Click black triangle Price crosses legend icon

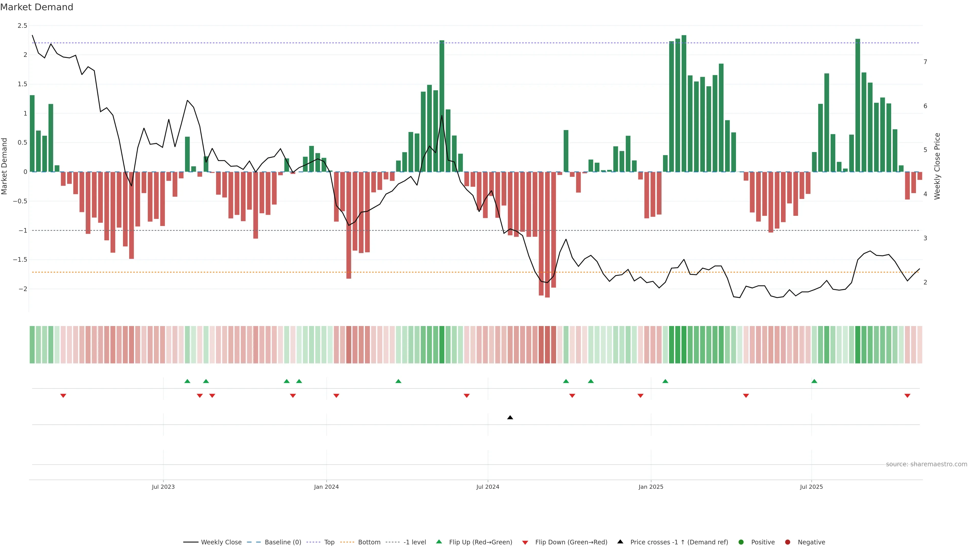click(620, 542)
